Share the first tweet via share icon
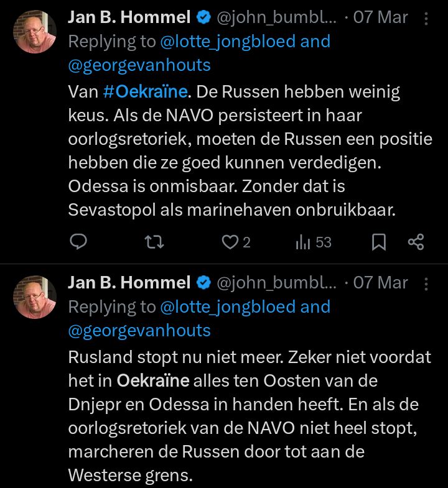The height and width of the screenshot is (488, 448). pyautogui.click(x=416, y=242)
